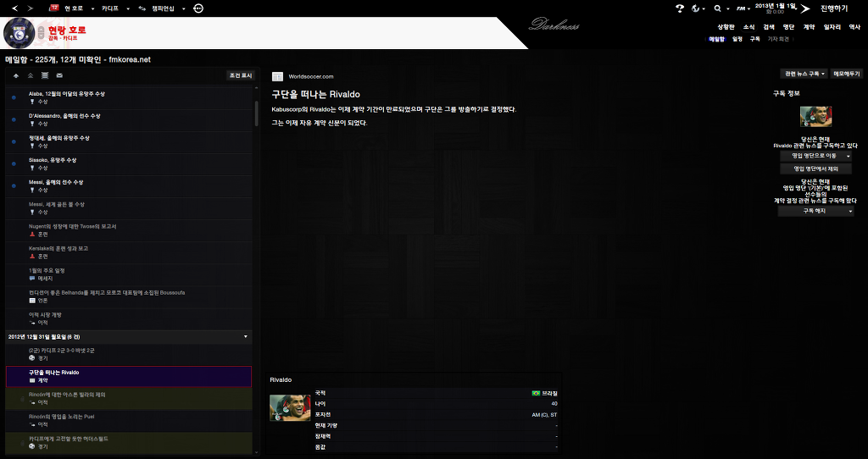Viewport: 868px width, 459px height.
Task: Click the up/down switcher beside manager name
Action: 41,33
